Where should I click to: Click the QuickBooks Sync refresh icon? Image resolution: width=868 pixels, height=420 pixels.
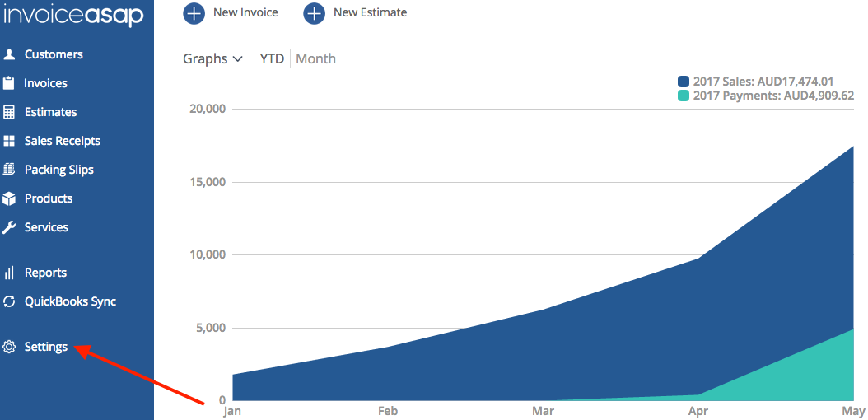pyautogui.click(x=9, y=301)
